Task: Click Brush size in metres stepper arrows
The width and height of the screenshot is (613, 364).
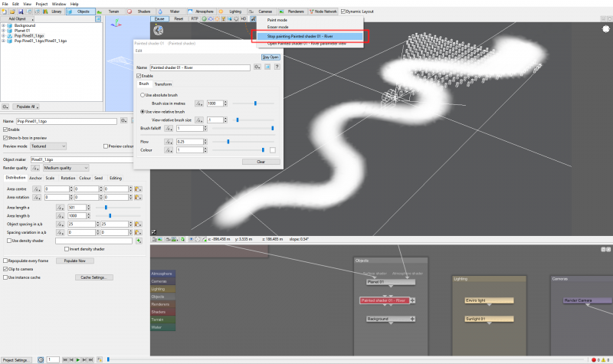Action: [225, 103]
